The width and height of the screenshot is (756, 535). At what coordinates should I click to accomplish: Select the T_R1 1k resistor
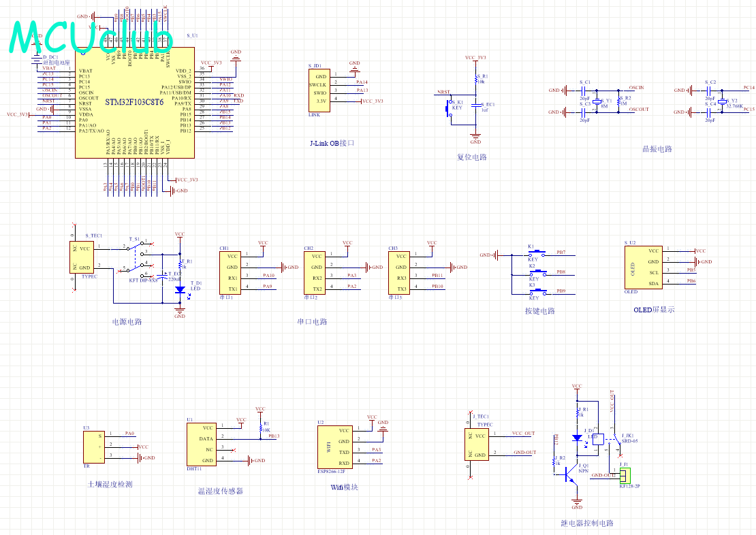(180, 264)
